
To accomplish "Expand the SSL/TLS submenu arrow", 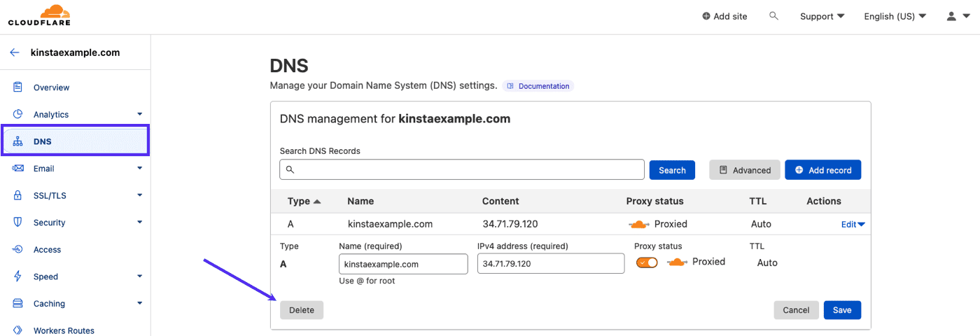I will click(x=139, y=195).
